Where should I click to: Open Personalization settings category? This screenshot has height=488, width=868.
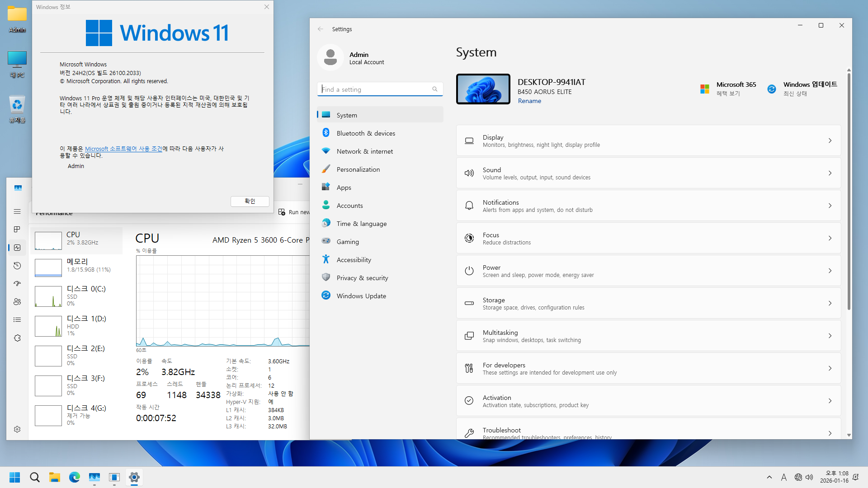tap(358, 169)
